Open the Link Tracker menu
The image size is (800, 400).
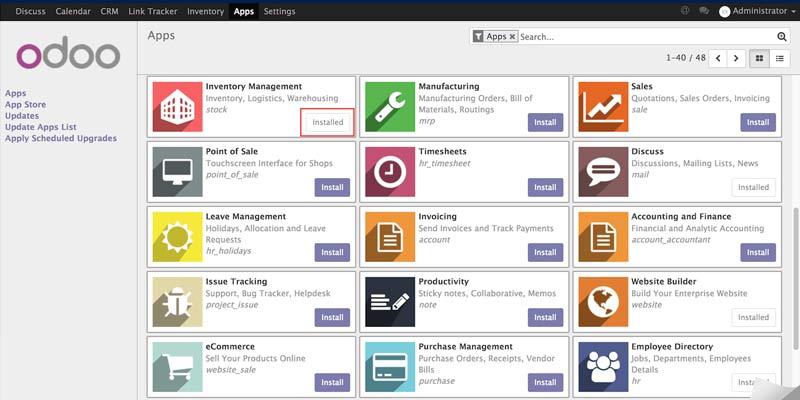(153, 11)
